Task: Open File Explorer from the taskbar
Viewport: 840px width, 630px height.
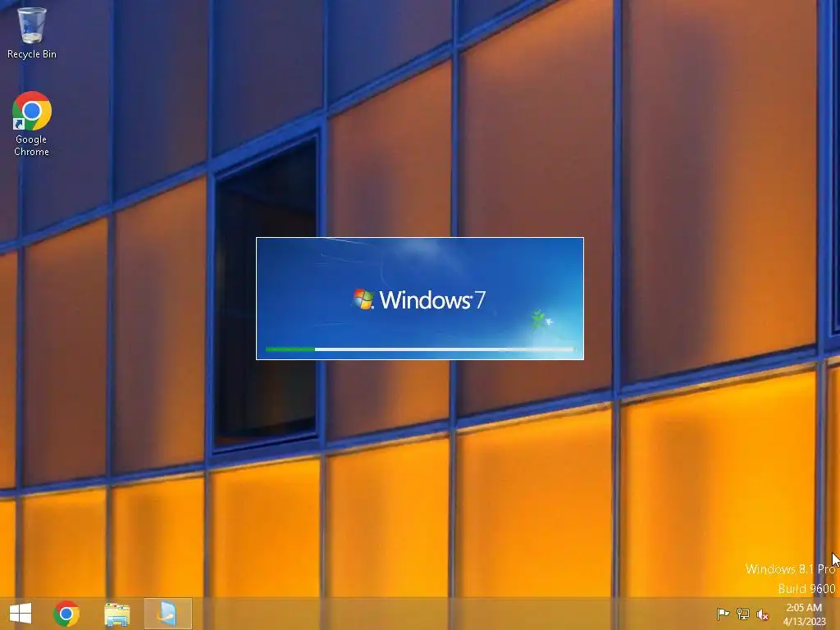Action: pos(116,614)
